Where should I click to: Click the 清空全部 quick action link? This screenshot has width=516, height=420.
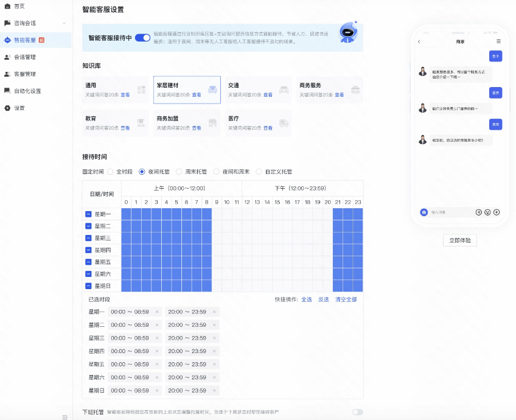[x=346, y=299]
